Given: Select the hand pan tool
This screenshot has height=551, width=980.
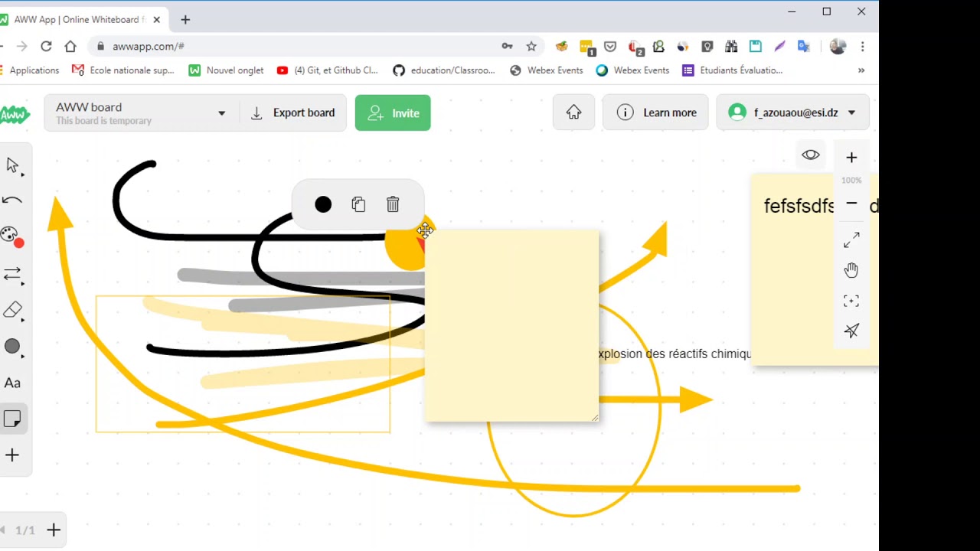Looking at the screenshot, I should (x=851, y=270).
